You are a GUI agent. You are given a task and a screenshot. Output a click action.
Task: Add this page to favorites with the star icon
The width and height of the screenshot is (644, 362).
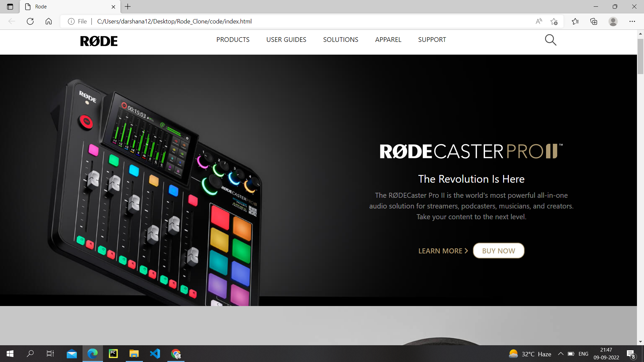554,21
